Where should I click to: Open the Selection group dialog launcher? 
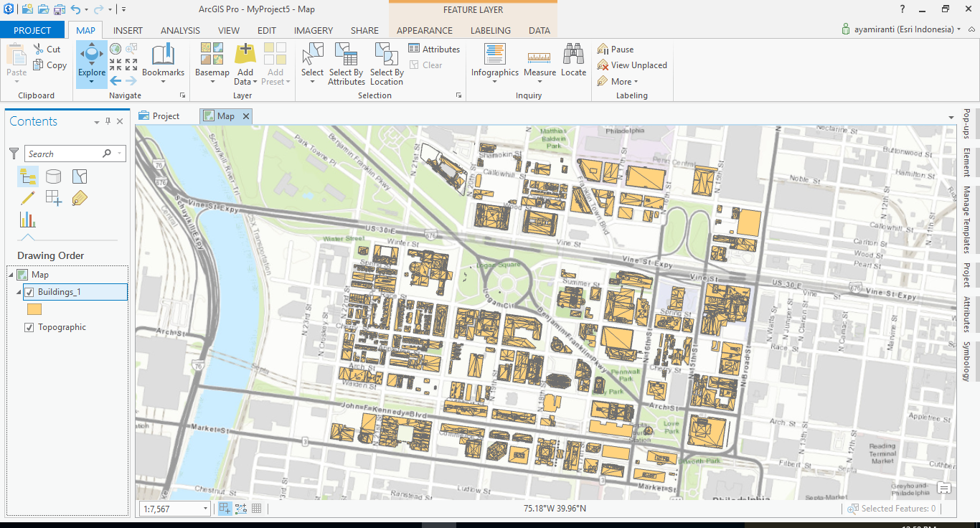pos(459,95)
